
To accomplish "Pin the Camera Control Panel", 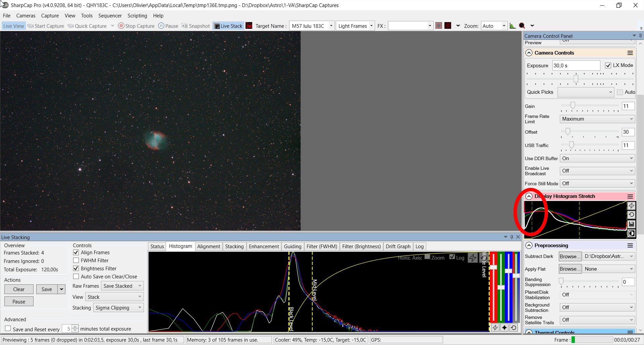I will coord(640,36).
